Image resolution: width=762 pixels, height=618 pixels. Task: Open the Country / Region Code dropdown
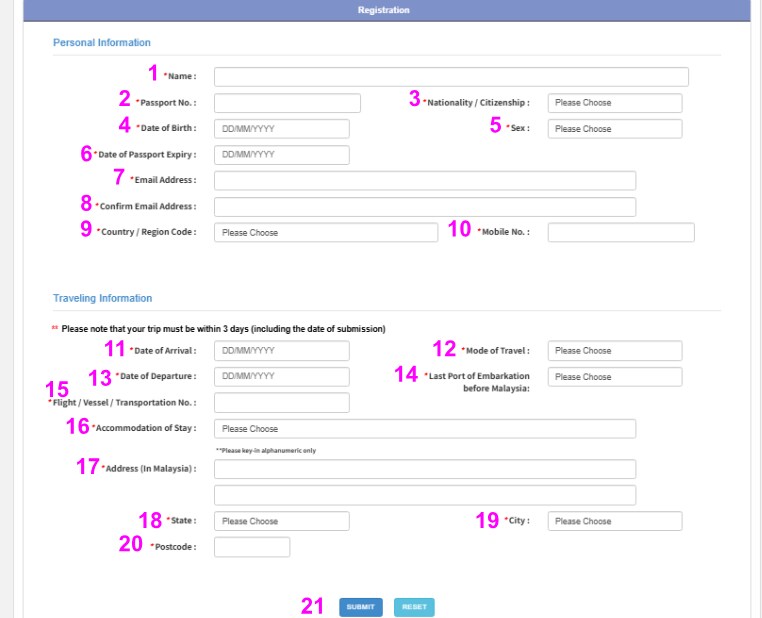pos(325,233)
